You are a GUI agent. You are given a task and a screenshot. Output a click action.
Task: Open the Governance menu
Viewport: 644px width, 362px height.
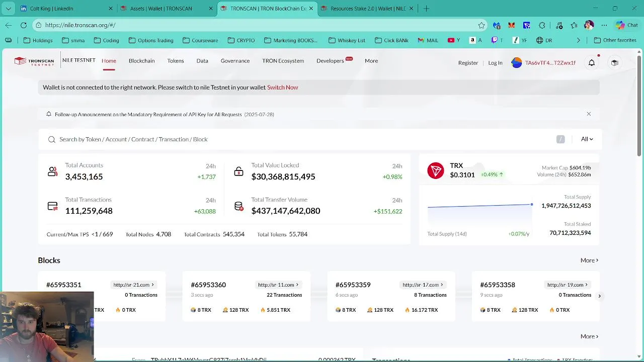point(235,61)
